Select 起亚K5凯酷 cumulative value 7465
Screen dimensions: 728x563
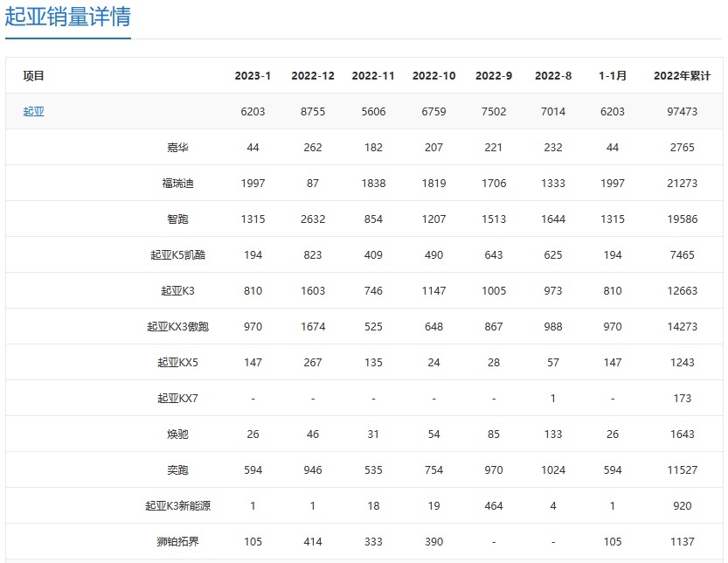pos(682,254)
